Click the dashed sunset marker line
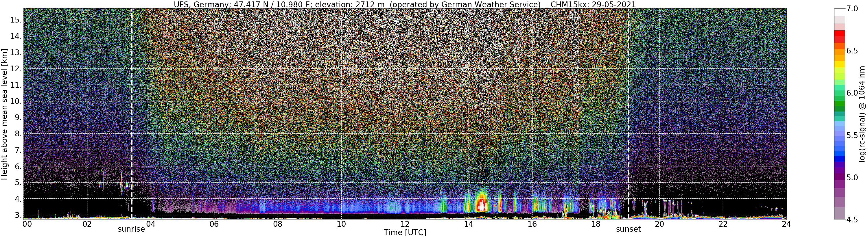 coord(629,114)
